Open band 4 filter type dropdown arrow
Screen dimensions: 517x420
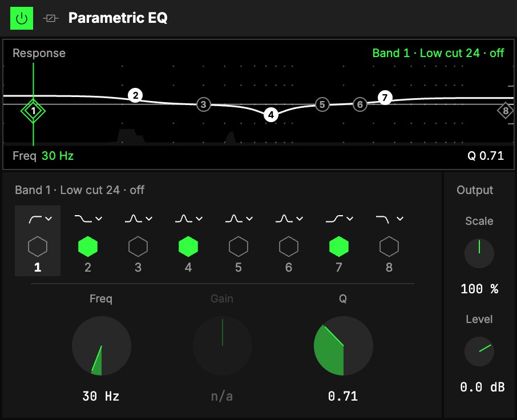click(199, 219)
